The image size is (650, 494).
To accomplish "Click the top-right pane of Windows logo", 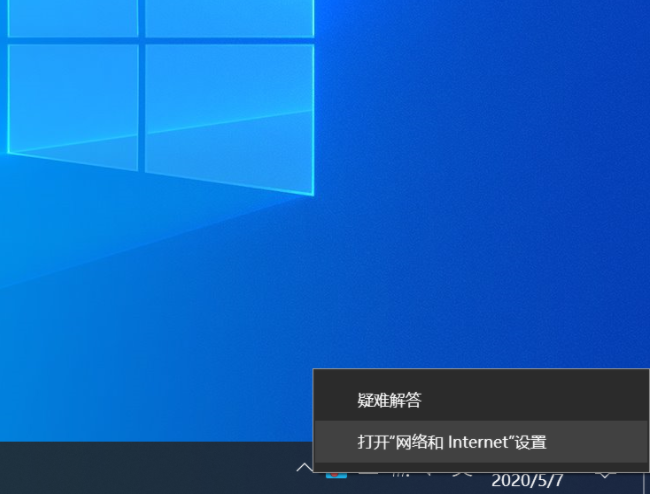I will pyautogui.click(x=228, y=15).
